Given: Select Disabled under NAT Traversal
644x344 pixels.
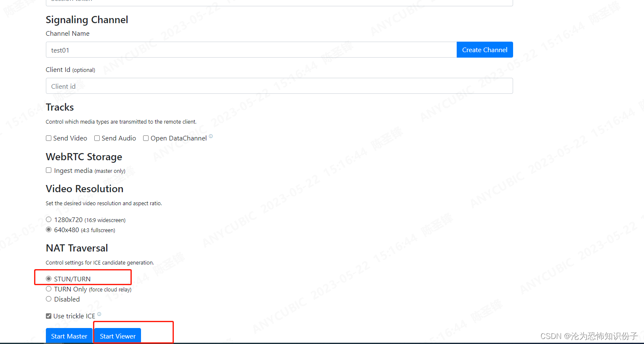Looking at the screenshot, I should pos(48,299).
